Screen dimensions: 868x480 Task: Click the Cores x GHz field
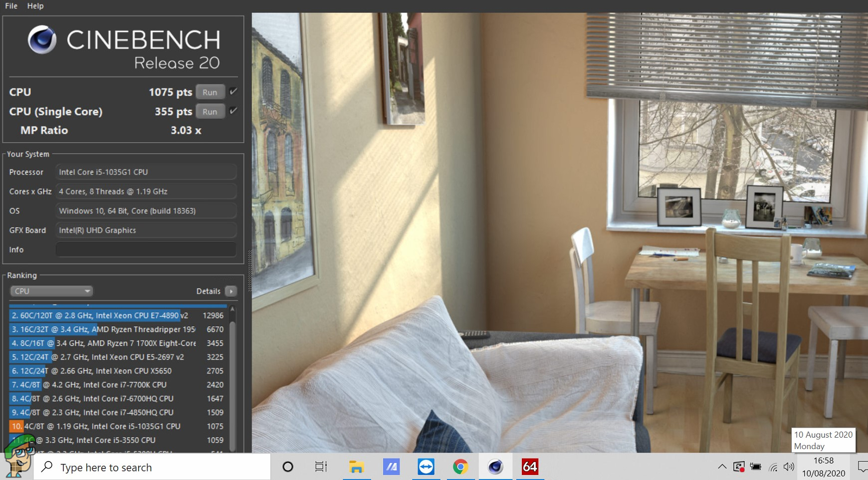tap(146, 191)
